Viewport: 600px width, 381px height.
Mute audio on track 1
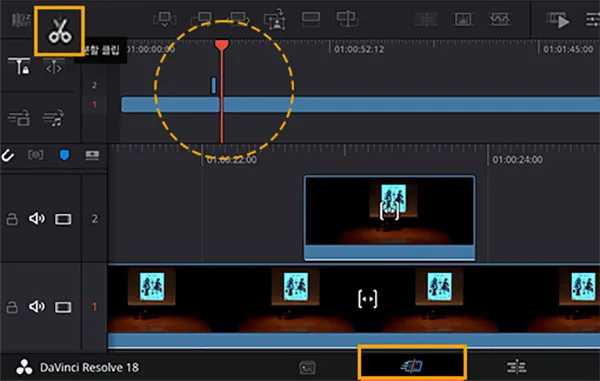click(x=37, y=306)
